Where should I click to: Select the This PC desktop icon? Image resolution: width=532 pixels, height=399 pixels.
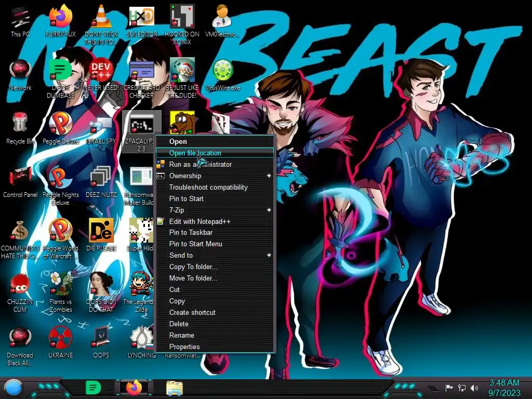(20, 22)
